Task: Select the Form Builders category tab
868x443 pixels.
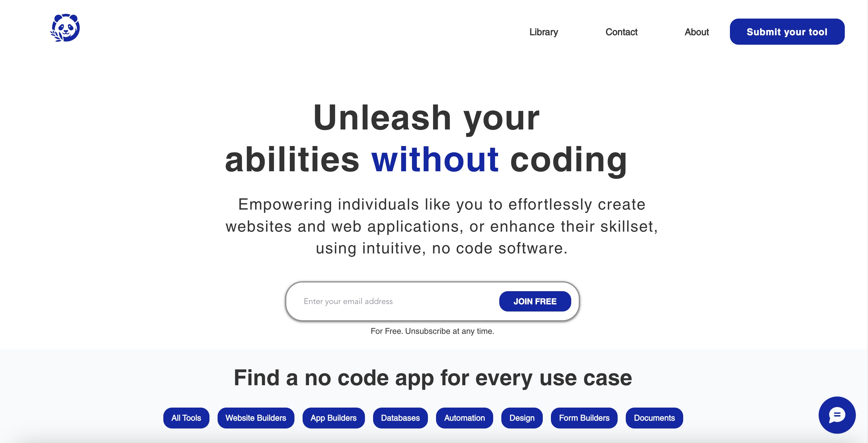Action: 584,418
